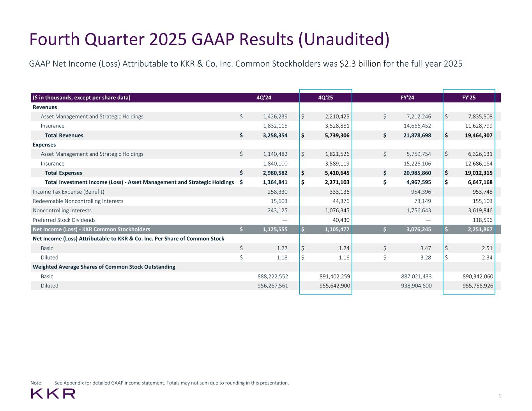This screenshot has height=411, width=532.
Task: Click the FY'24 Total Expenses value 20,985,860
Action: (416, 173)
